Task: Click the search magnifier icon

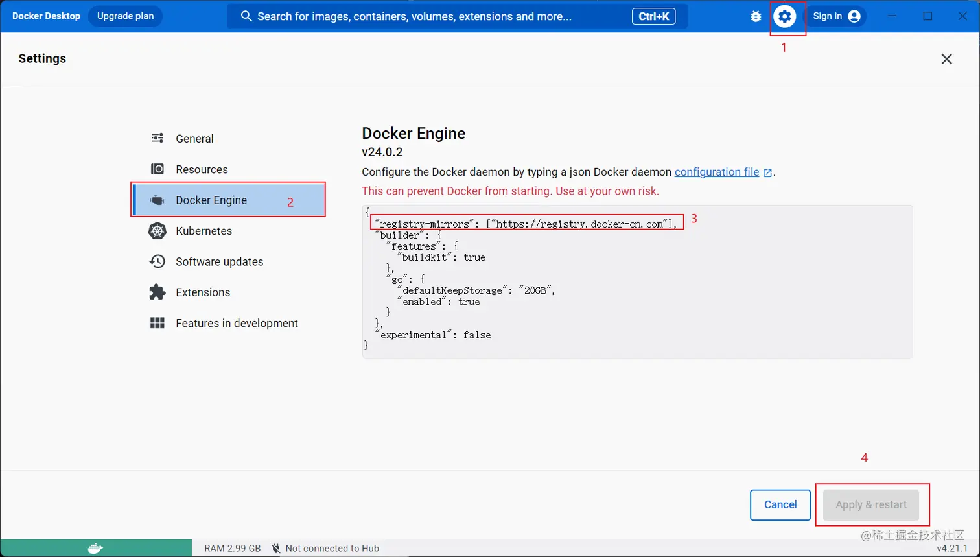Action: click(x=246, y=16)
